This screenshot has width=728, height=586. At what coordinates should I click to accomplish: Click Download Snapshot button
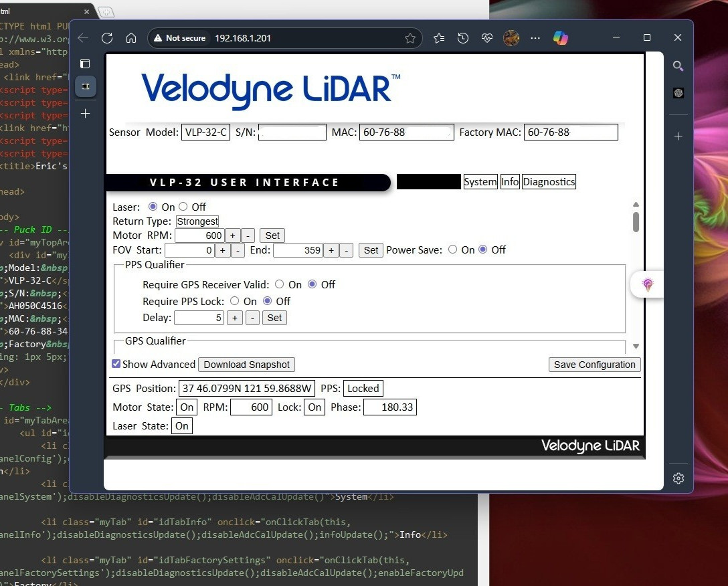click(x=246, y=365)
